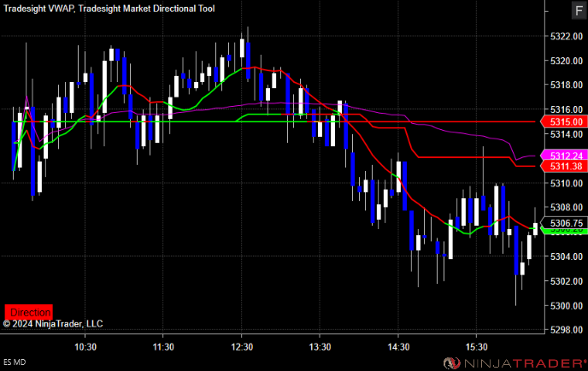588x371 pixels.
Task: Click the current price tag 5306.75
Action: [564, 223]
